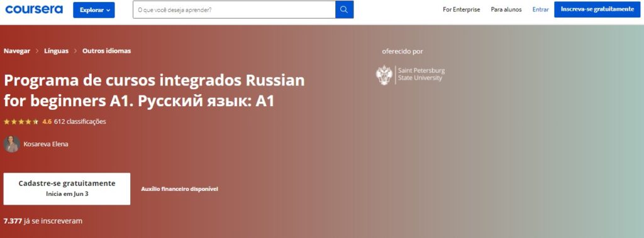Focus the 'O que você deseja aprender?' search field
Image resolution: width=644 pixels, height=238 pixels.
pos(234,9)
